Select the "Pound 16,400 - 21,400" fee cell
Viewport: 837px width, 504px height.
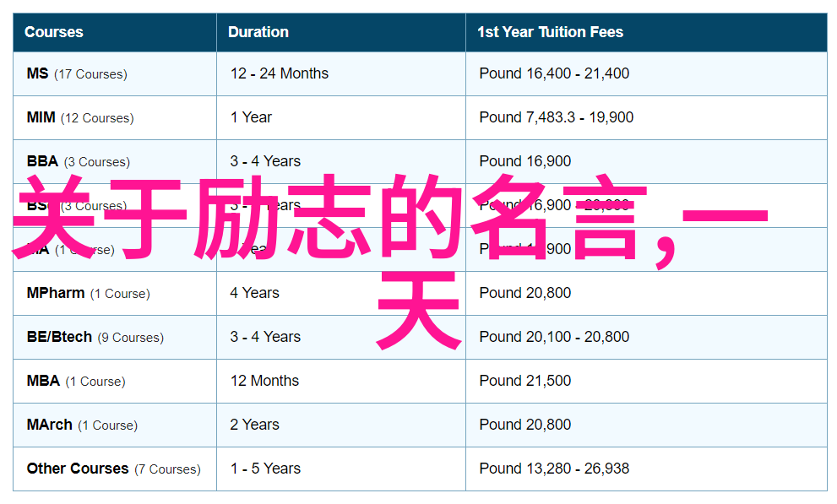646,74
